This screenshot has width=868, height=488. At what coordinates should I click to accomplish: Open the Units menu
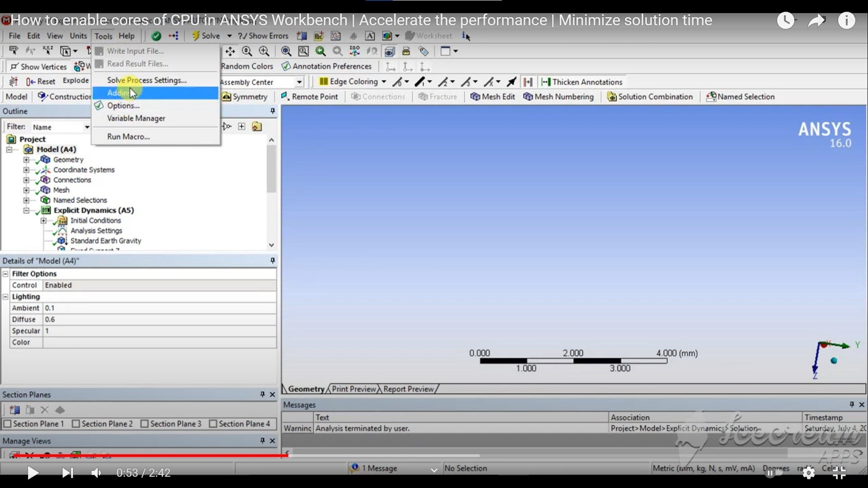[x=78, y=36]
